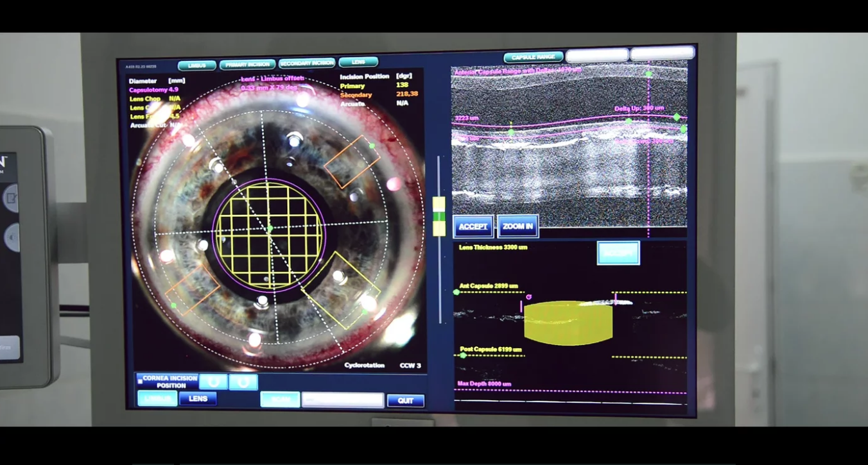Select the Lens tab at top
Image resolution: width=868 pixels, height=465 pixels.
click(x=358, y=62)
